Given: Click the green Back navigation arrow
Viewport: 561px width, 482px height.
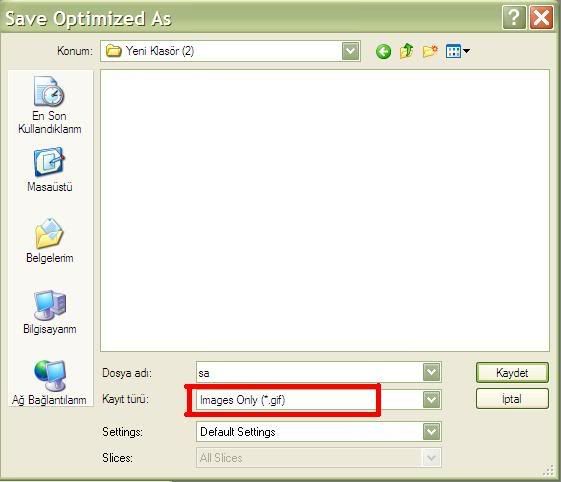Looking at the screenshot, I should coord(384,52).
